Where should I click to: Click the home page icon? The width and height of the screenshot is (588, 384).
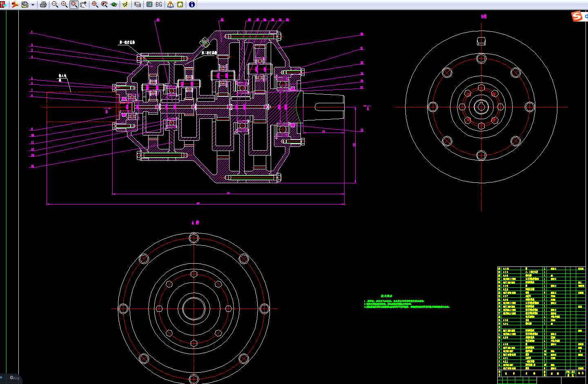[180, 4]
